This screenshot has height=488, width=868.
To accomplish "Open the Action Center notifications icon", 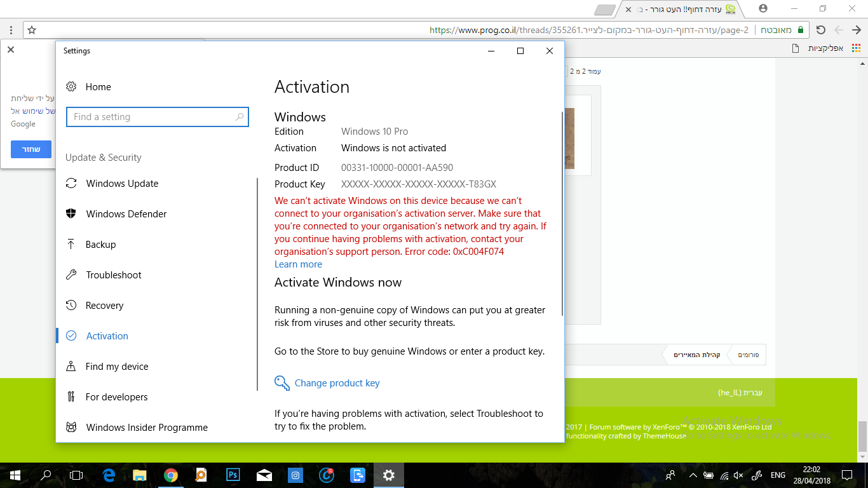I will 847,475.
